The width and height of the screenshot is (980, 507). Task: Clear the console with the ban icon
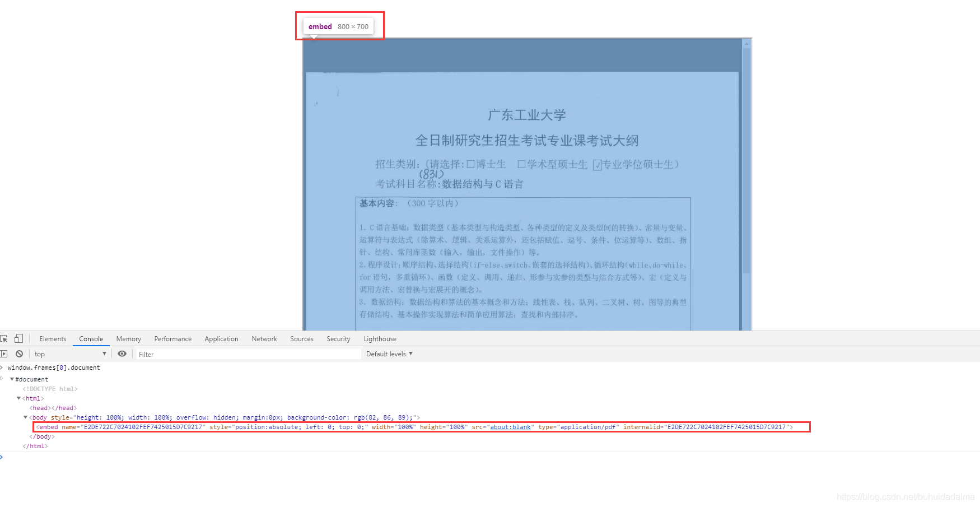[20, 354]
